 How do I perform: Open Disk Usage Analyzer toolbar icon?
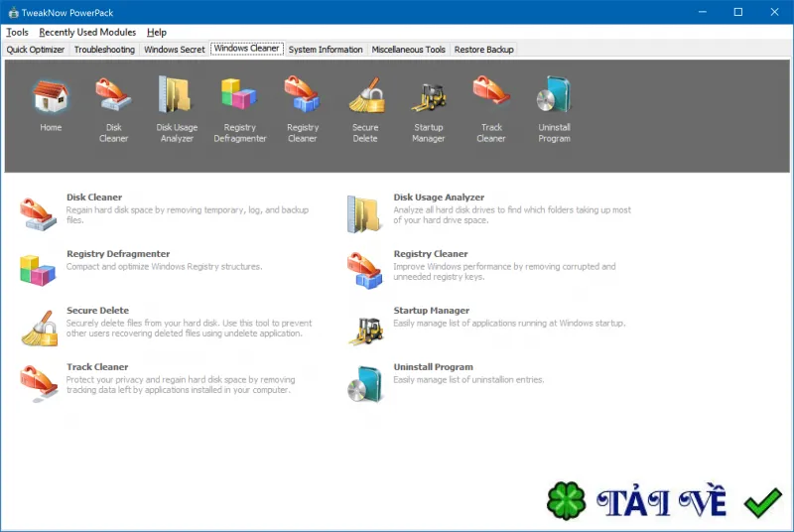pyautogui.click(x=176, y=94)
